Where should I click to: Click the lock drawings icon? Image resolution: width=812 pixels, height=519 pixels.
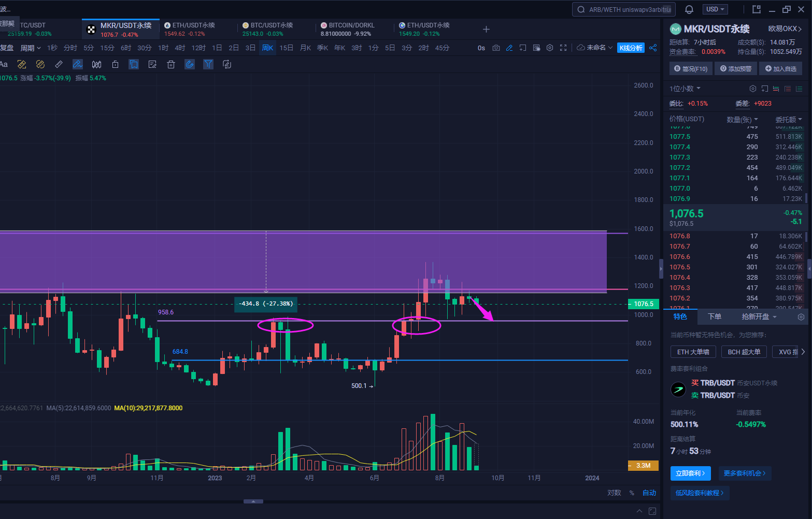pos(115,64)
